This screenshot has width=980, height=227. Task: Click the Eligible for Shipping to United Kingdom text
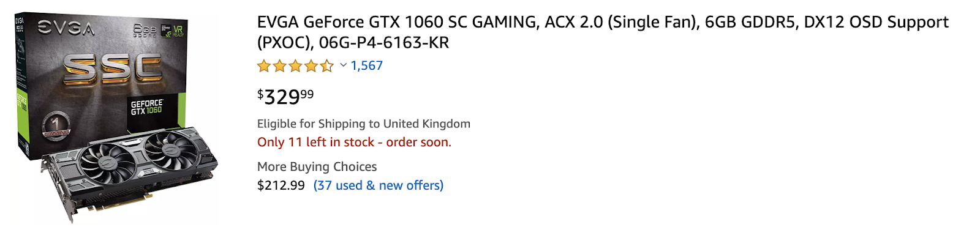364,124
